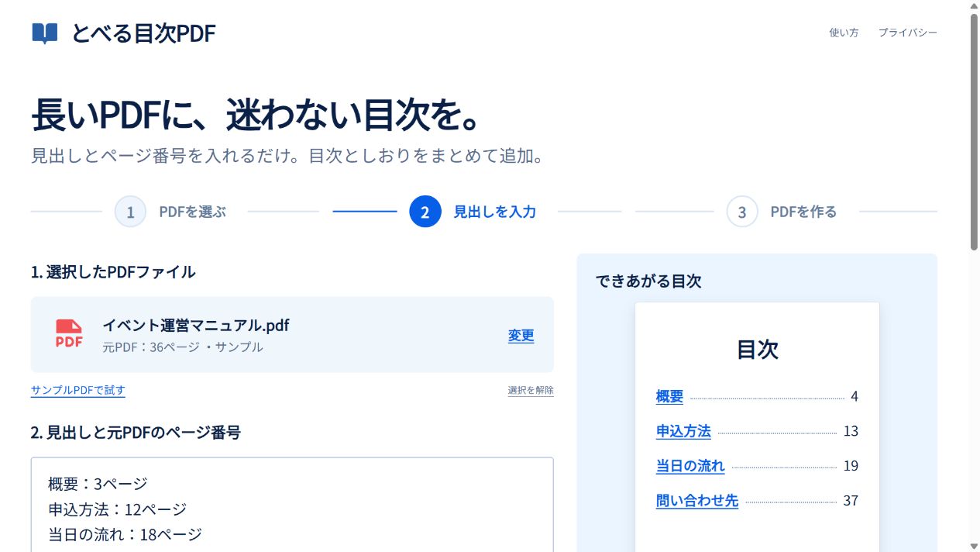Open the 問い合わせ先 preview entry
The width and height of the screenshot is (980, 552).
point(697,501)
